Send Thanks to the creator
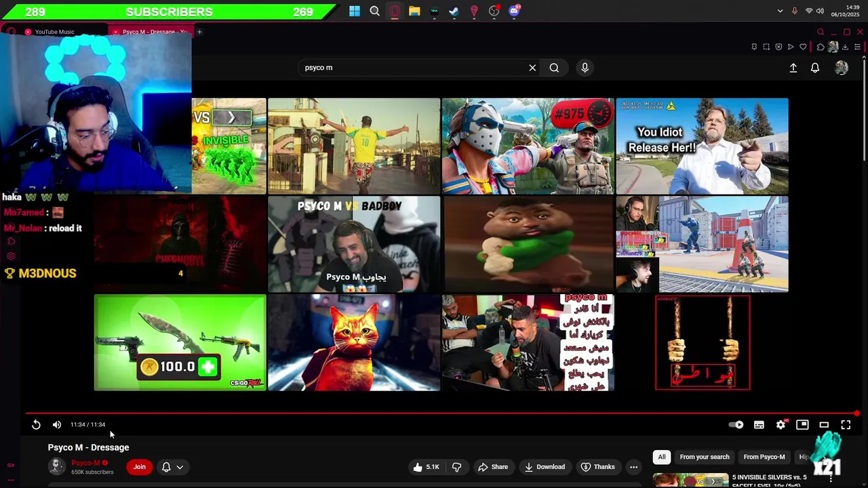868x488 pixels. pos(598,466)
